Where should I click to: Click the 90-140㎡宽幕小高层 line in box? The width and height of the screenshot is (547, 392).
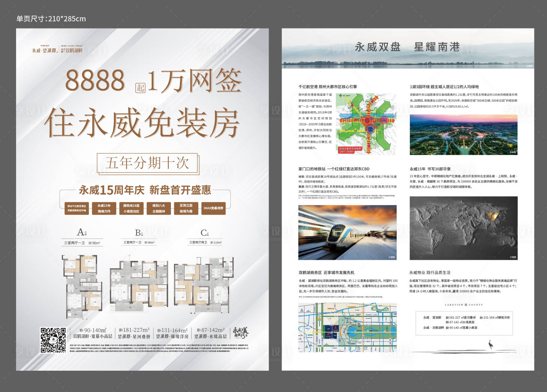click(x=462, y=328)
